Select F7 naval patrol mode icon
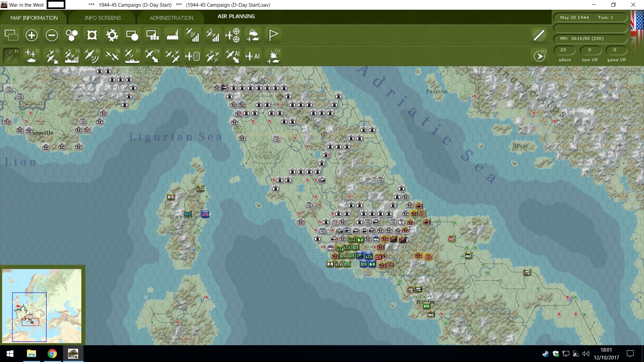Image resolution: width=644 pixels, height=362 pixels. coord(132,56)
